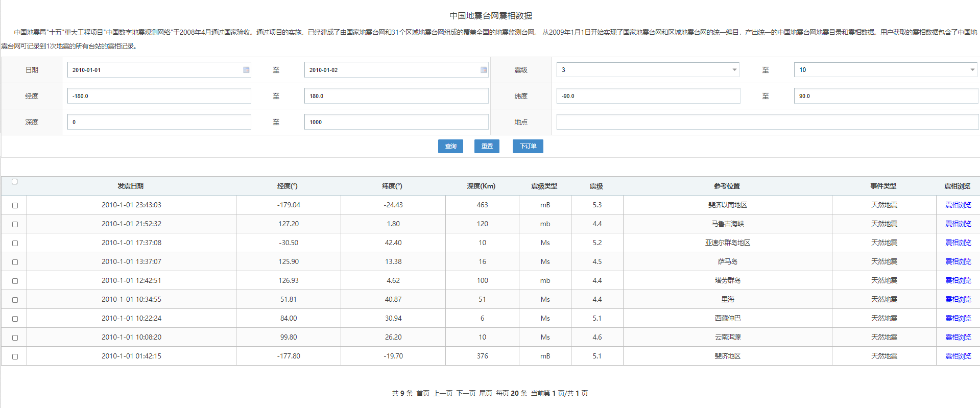Focus the start date field 2010-01-01
The width and height of the screenshot is (980, 408).
coord(159,70)
